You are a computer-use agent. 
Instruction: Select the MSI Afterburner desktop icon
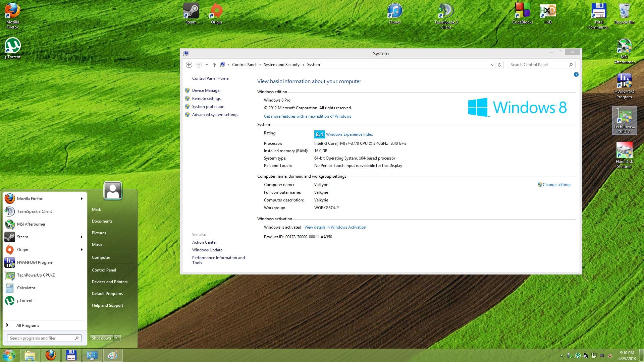click(x=624, y=51)
